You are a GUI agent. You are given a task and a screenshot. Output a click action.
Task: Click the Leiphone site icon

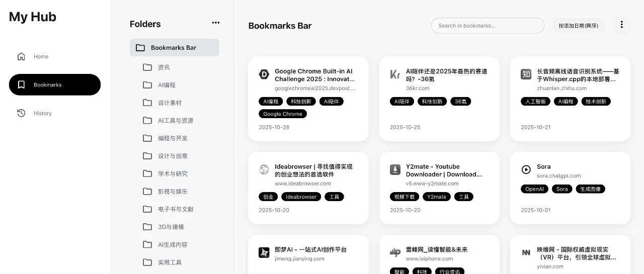tap(395, 253)
